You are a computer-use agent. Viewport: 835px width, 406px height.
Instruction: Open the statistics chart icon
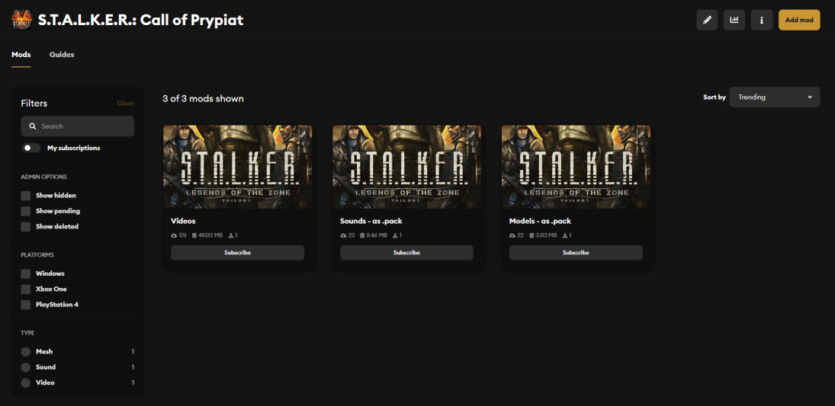coord(734,20)
